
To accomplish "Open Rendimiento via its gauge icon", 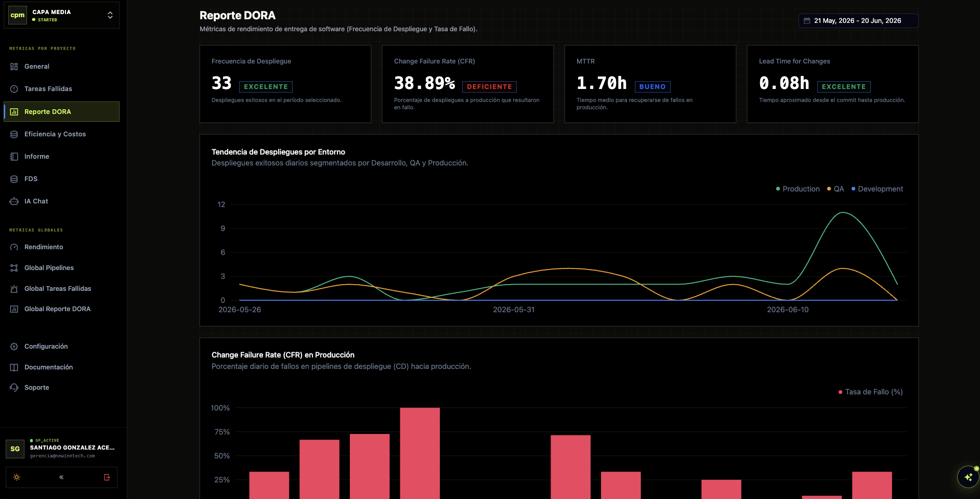I will [x=14, y=247].
